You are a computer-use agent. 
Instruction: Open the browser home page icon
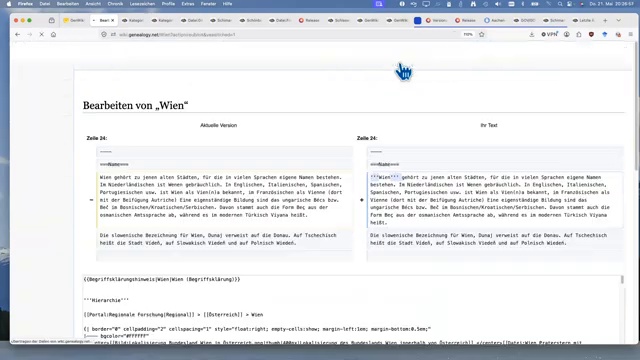[53, 35]
